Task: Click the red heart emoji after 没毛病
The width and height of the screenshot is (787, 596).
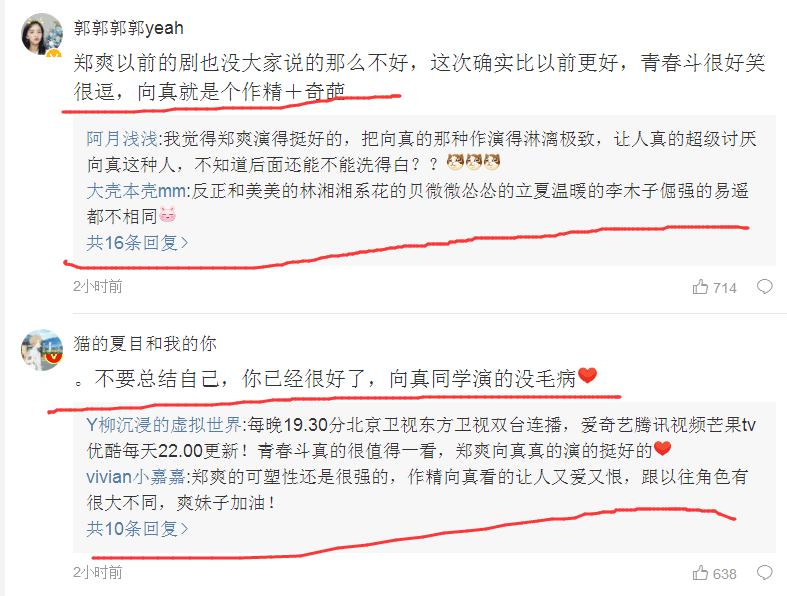Action: click(588, 376)
